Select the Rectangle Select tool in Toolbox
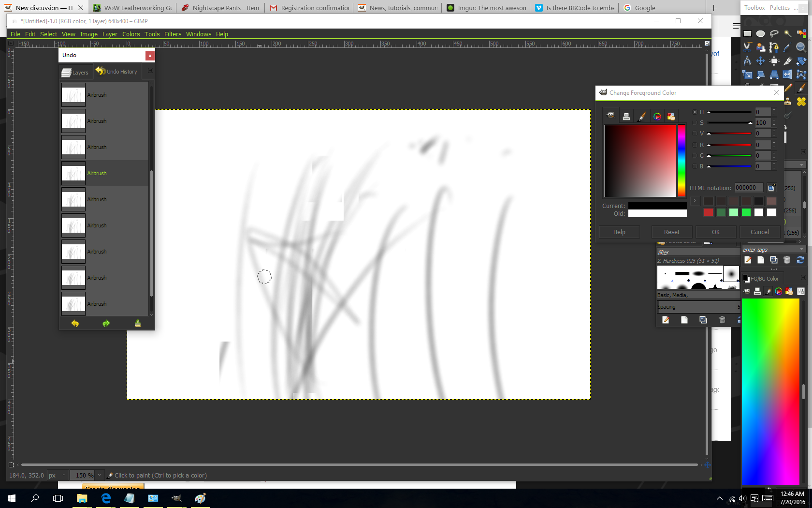The height and width of the screenshot is (508, 812). [747, 33]
